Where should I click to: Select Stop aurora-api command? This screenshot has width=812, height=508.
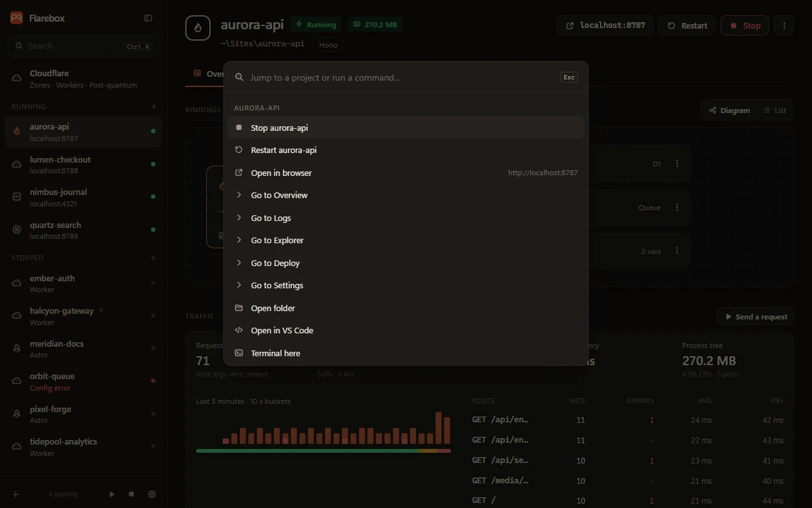(x=406, y=128)
